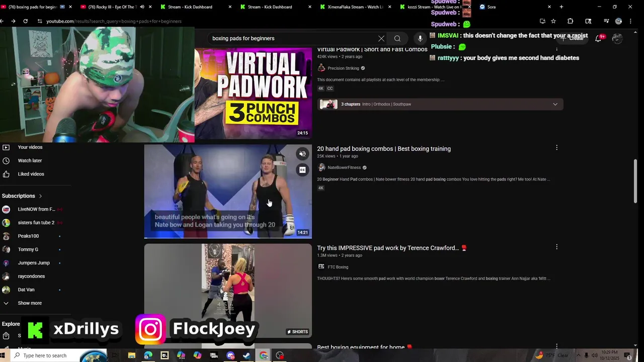Reload the page in Chrome
644x362 pixels.
coord(26,21)
